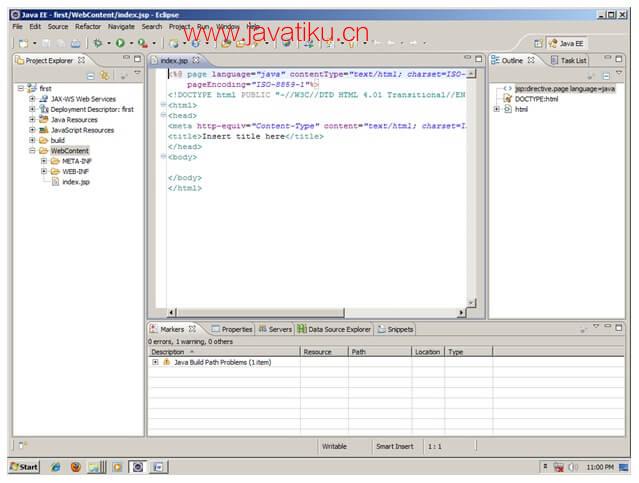639x483 pixels.
Task: Open the Outline view menu triangle
Action: (x=619, y=73)
